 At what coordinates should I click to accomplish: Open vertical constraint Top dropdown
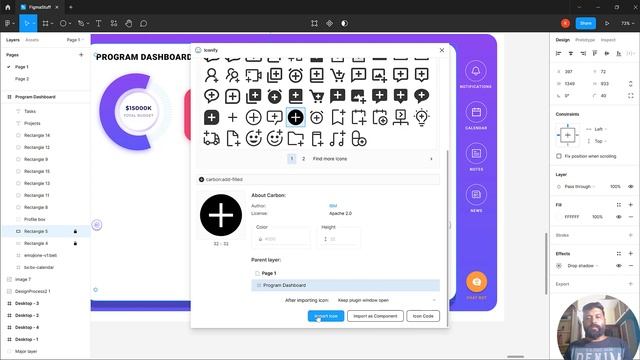coord(600,141)
